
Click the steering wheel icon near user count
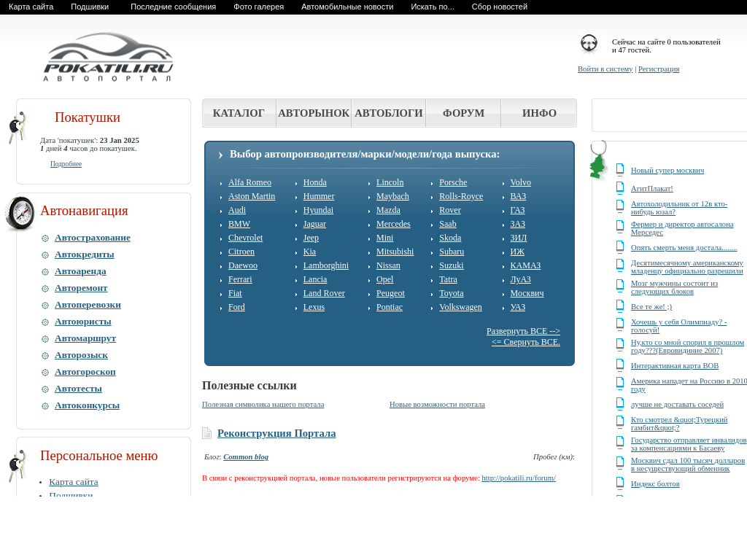(x=589, y=44)
